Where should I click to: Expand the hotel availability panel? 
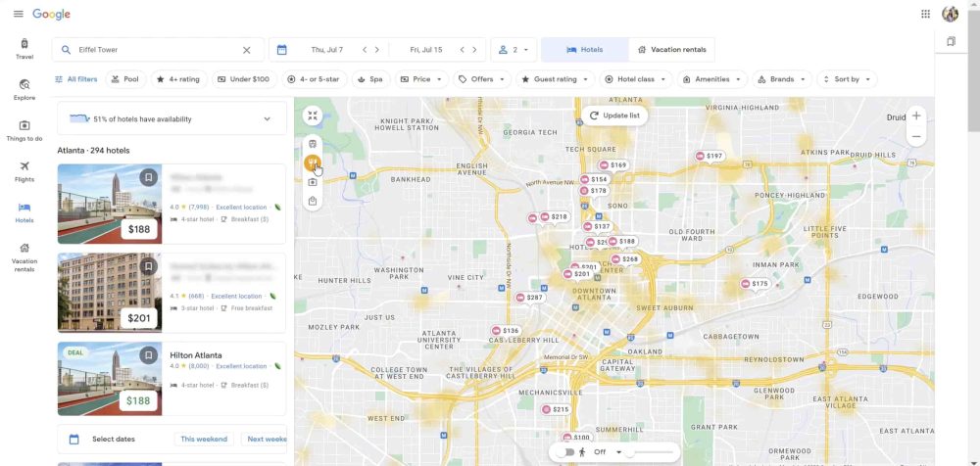click(267, 119)
